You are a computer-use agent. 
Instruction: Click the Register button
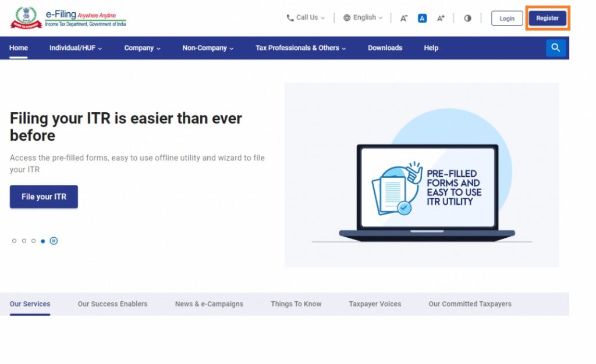(x=547, y=18)
